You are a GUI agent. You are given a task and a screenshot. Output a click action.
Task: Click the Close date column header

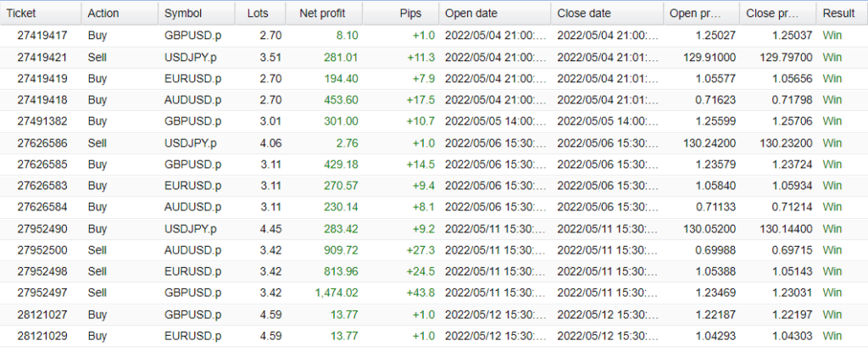click(585, 14)
